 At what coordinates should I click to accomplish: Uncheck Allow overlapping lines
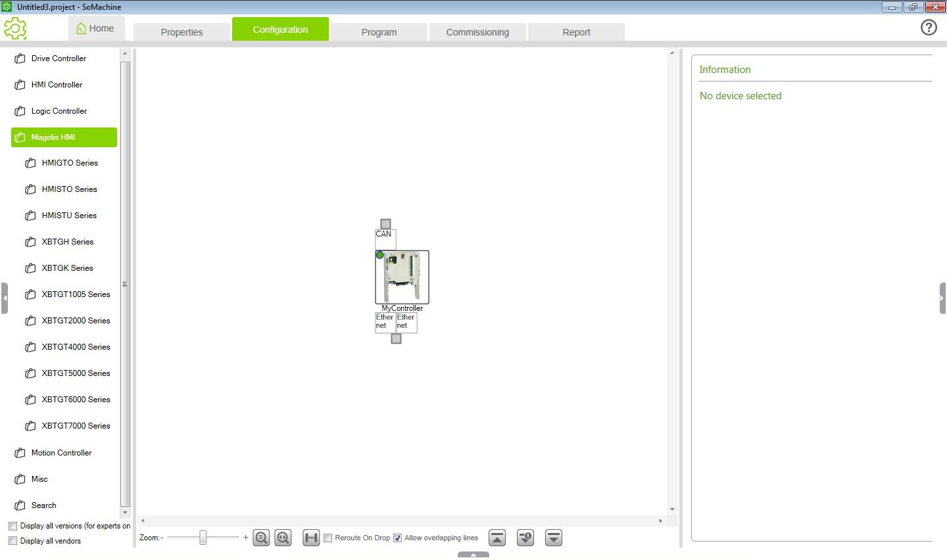coord(397,538)
